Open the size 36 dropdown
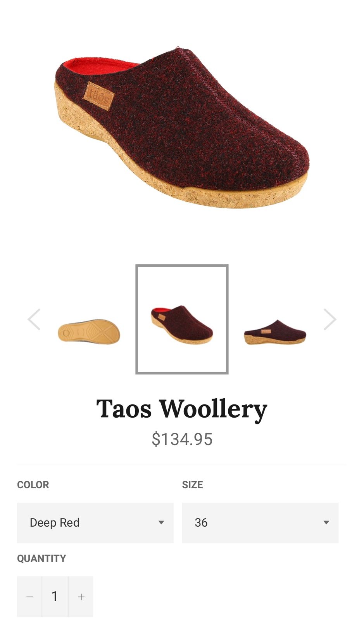 [x=260, y=523]
